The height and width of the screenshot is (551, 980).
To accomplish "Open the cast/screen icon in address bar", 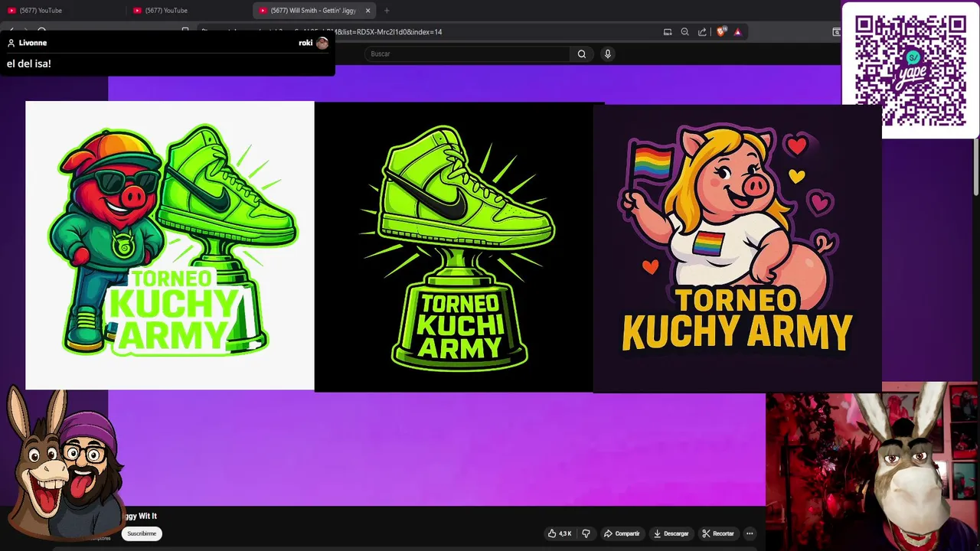I will [668, 32].
